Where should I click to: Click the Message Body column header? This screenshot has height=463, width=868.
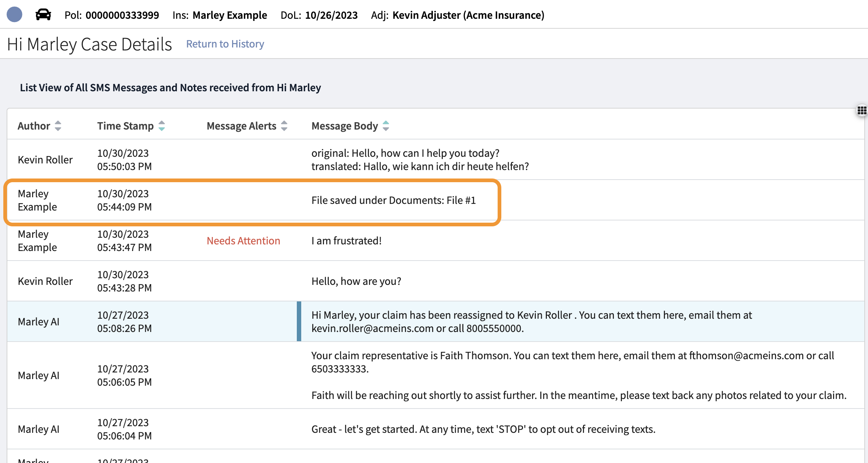[x=344, y=126]
